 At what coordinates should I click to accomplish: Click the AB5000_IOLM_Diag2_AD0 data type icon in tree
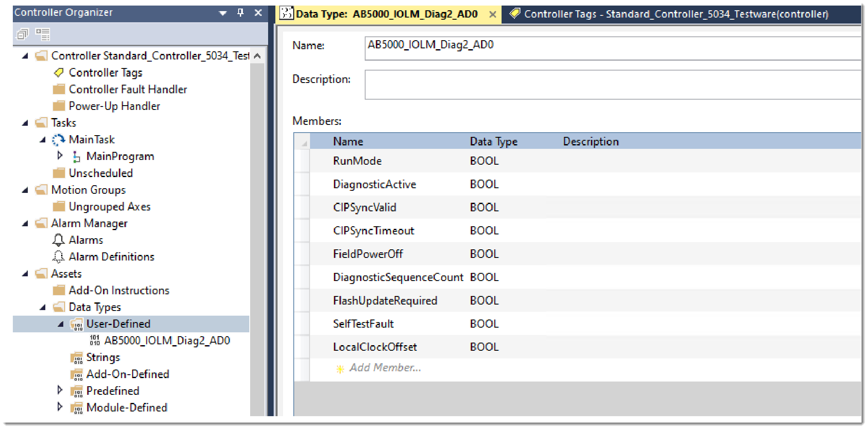tap(94, 340)
